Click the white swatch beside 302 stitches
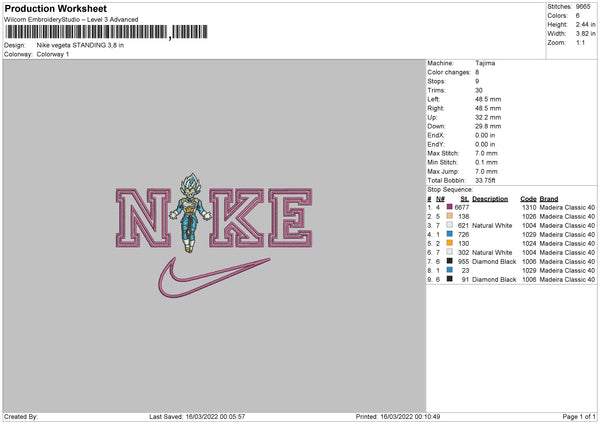This screenshot has height=424, width=600. pyautogui.click(x=450, y=252)
